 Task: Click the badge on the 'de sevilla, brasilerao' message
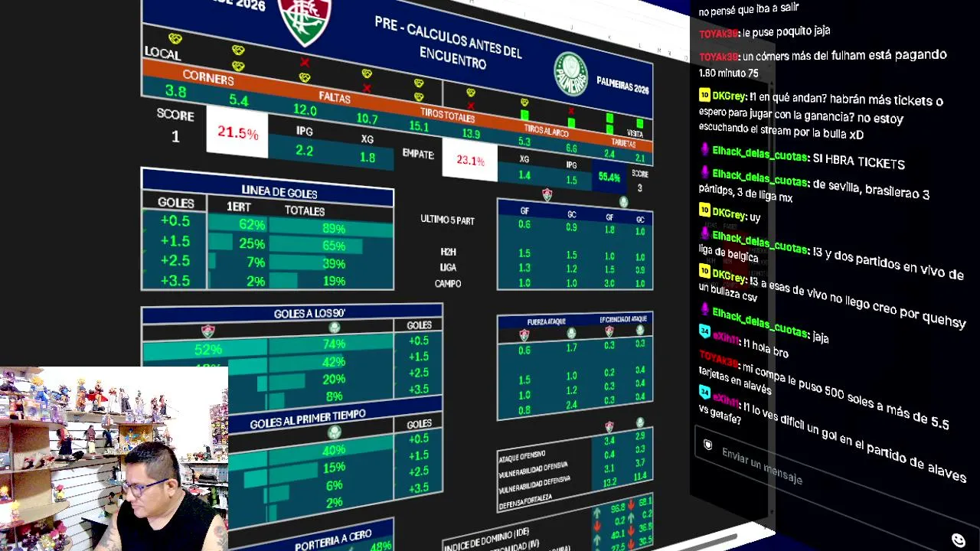click(705, 173)
